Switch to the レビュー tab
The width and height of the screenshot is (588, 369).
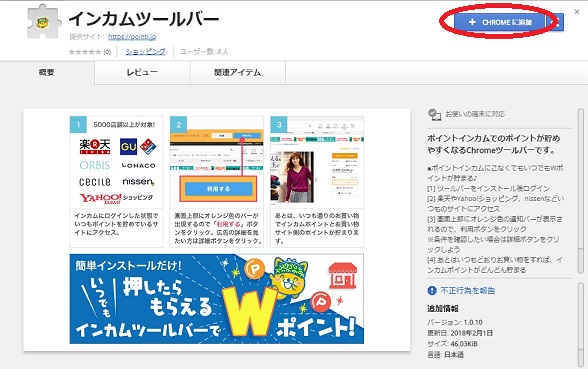pyautogui.click(x=142, y=72)
